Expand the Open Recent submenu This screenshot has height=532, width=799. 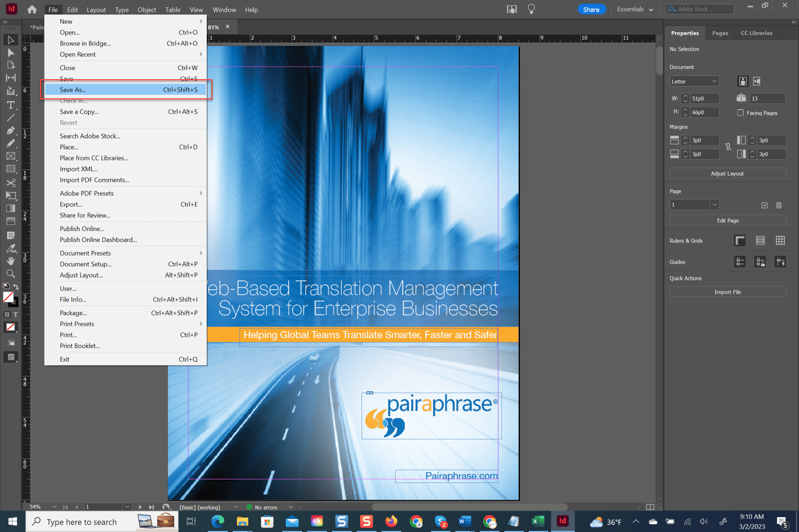tap(126, 54)
